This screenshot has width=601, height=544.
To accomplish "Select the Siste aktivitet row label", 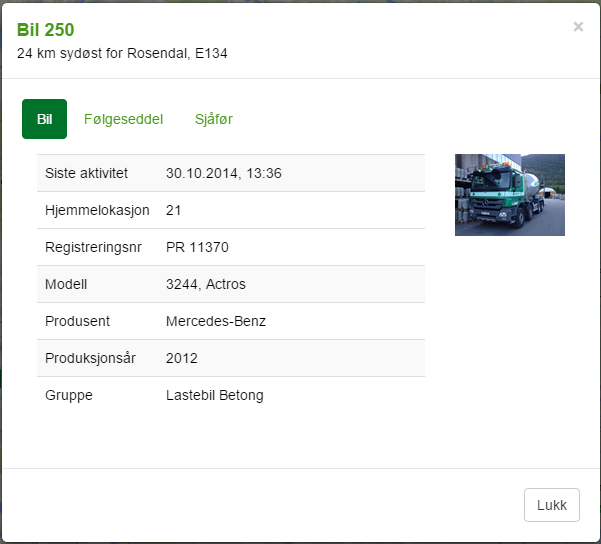I will (86, 173).
